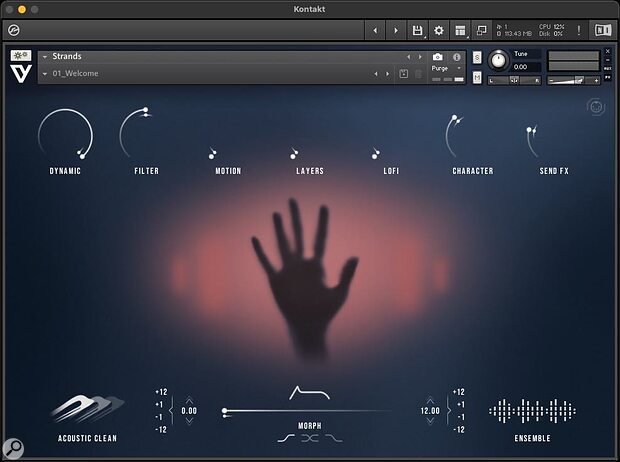Click the MORPH slider handle
Image resolution: width=620 pixels, height=462 pixels.
point(225,411)
